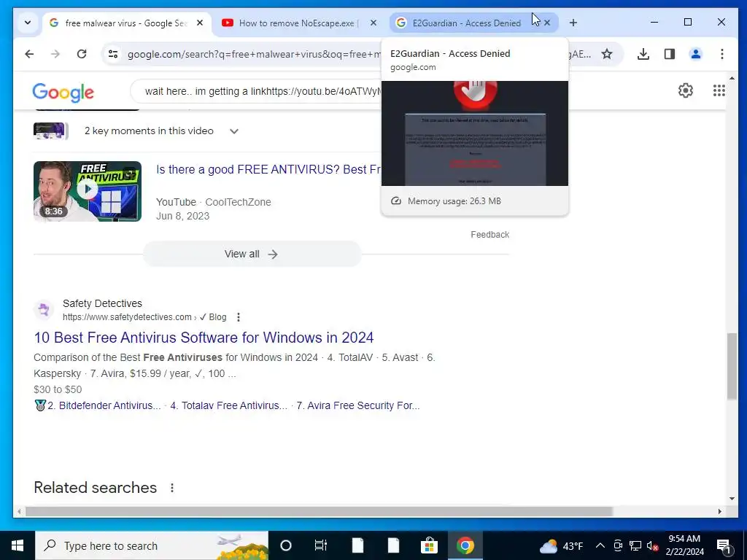Open Google apps grid
The width and height of the screenshot is (747, 560).
(719, 90)
